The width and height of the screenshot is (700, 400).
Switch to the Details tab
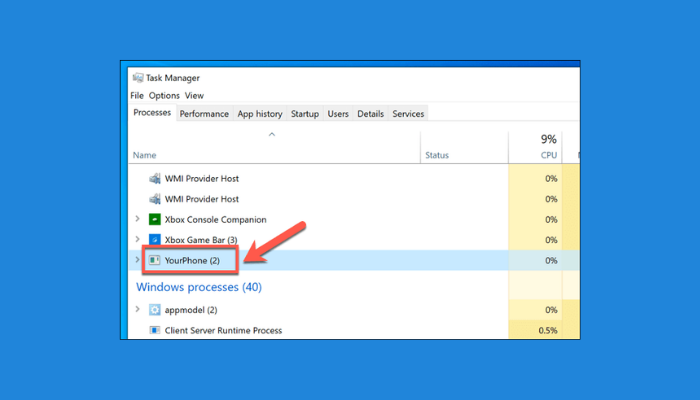tap(371, 114)
